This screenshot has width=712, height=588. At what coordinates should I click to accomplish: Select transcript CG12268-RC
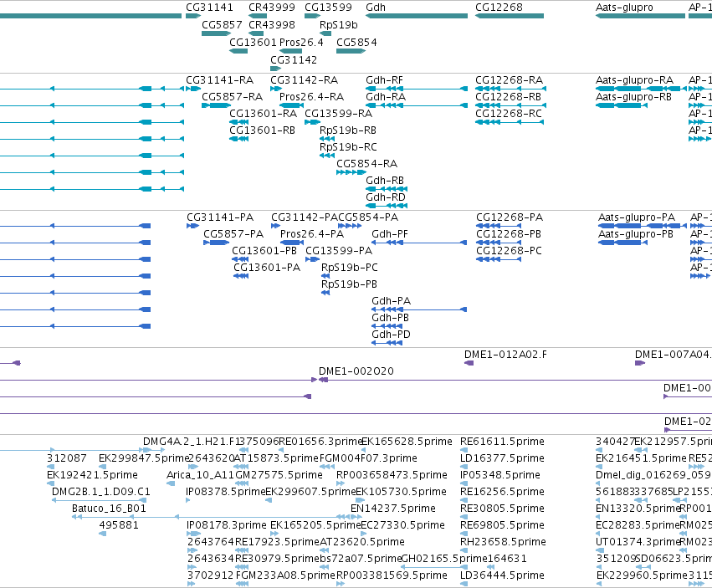[x=510, y=122]
